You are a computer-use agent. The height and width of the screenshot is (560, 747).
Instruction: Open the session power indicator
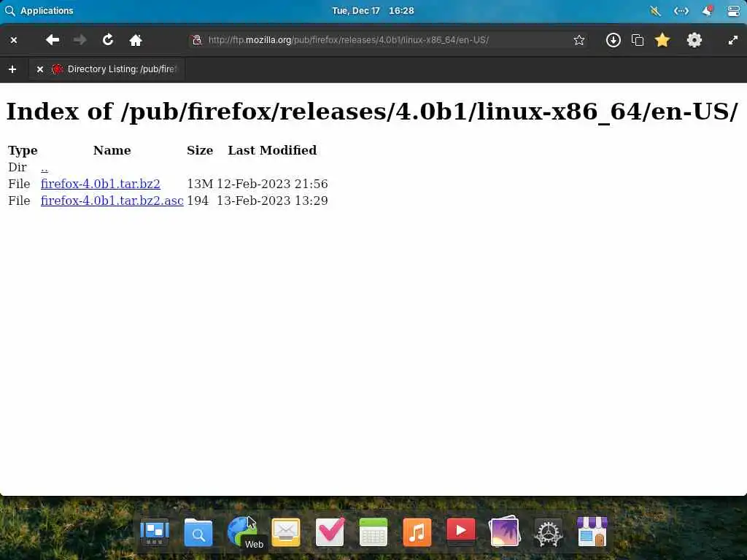[734, 10]
